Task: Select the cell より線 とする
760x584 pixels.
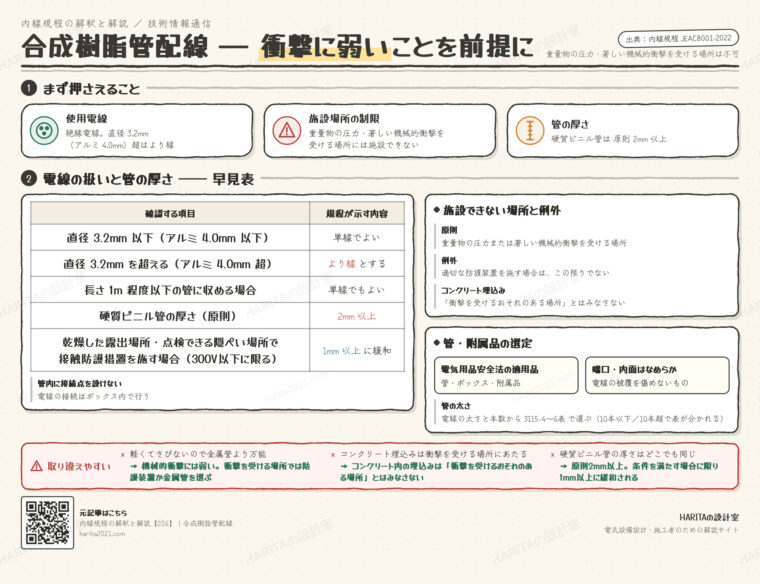Action: tap(357, 264)
